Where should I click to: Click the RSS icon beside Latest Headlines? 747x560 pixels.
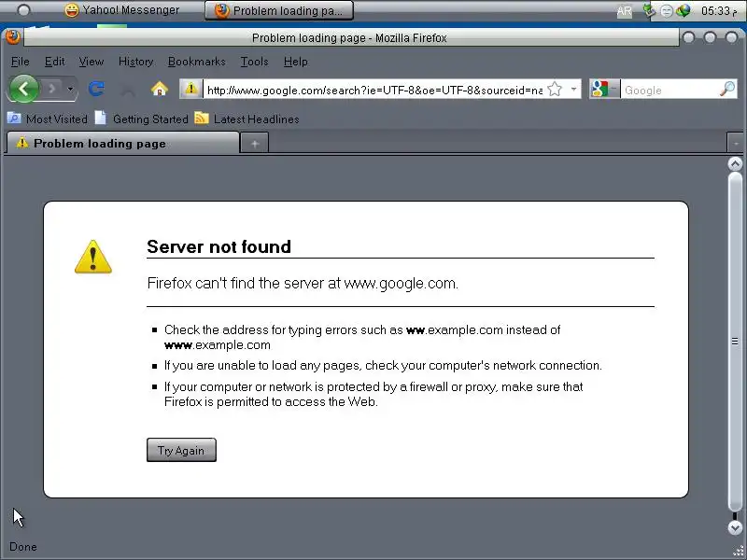pos(202,118)
